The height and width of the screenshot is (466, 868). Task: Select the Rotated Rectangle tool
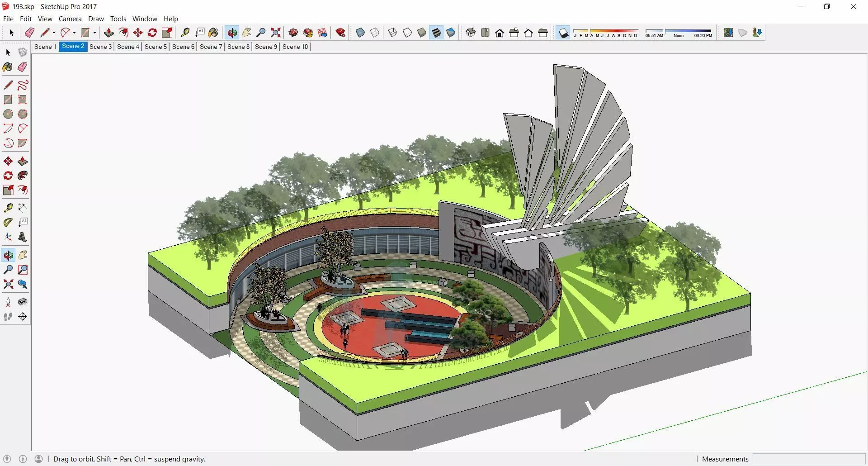[22, 100]
